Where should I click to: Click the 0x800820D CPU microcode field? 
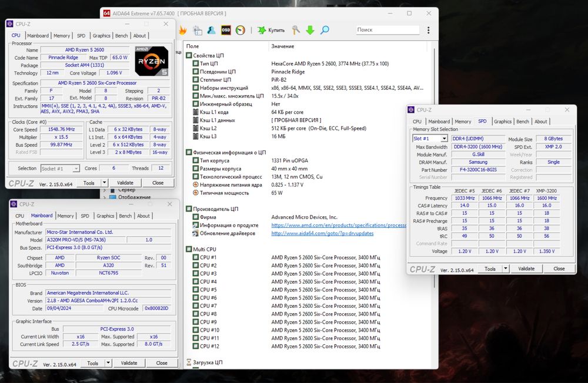[x=156, y=308]
